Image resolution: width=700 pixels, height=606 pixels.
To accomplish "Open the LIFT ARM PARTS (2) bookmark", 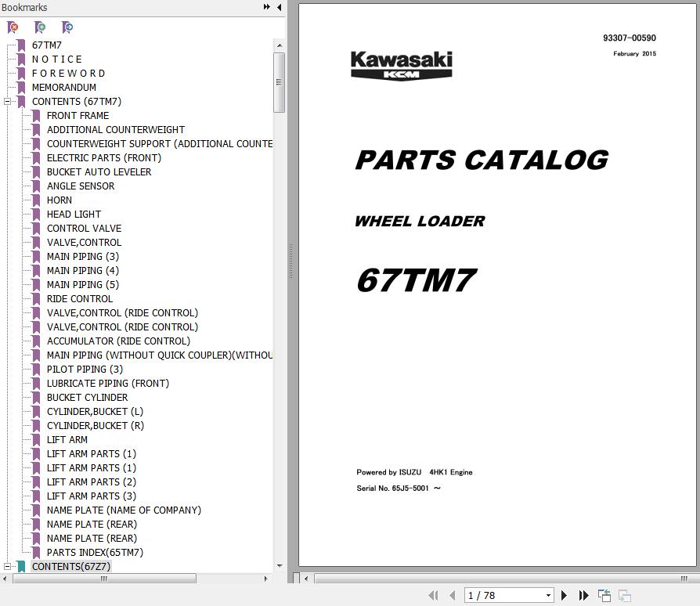I will pyautogui.click(x=92, y=482).
